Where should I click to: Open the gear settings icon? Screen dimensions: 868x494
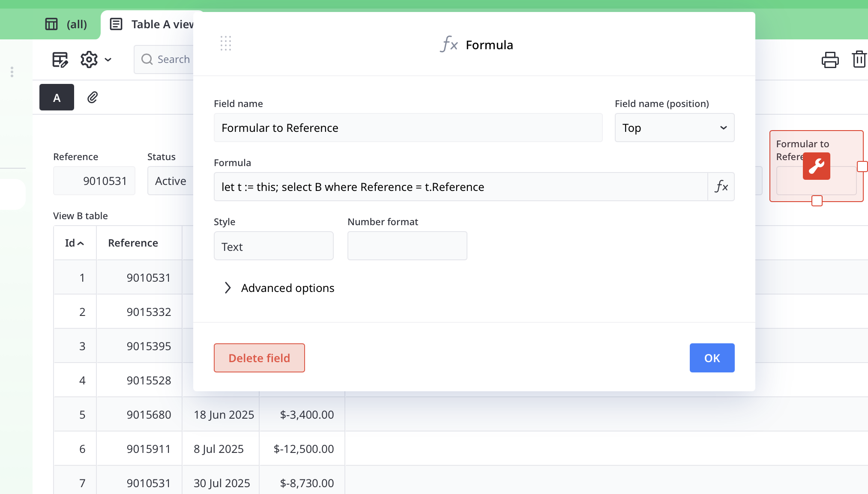[89, 60]
